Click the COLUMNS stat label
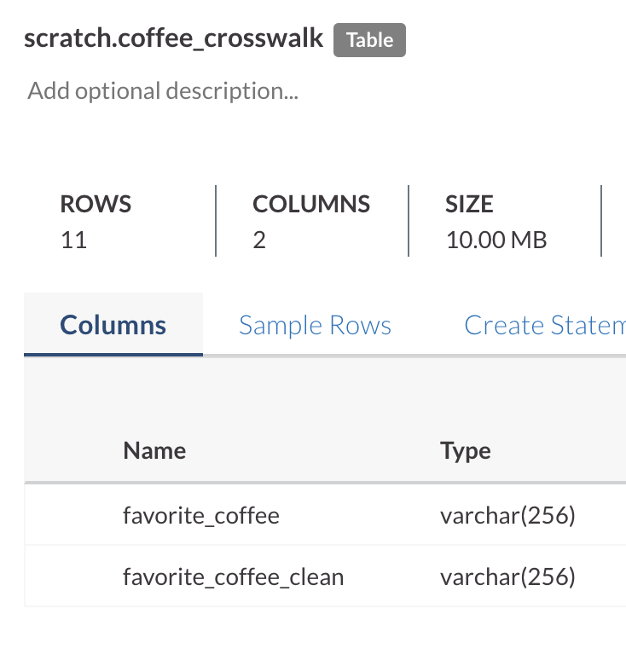The image size is (626, 672). pyautogui.click(x=311, y=205)
